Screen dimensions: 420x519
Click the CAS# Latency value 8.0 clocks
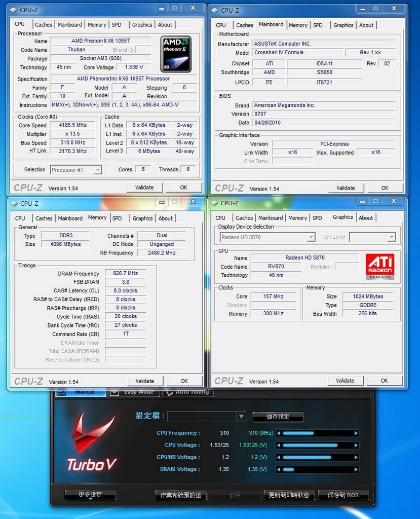point(126,290)
